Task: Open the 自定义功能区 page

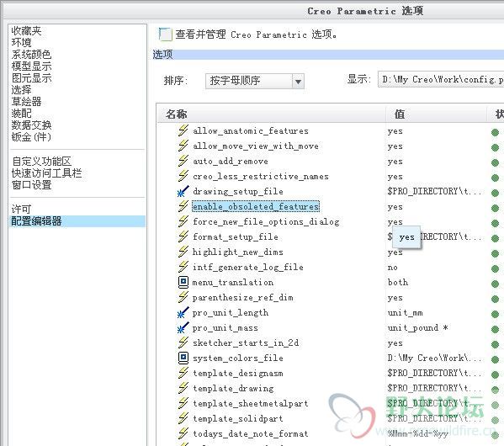Action: pos(41,162)
